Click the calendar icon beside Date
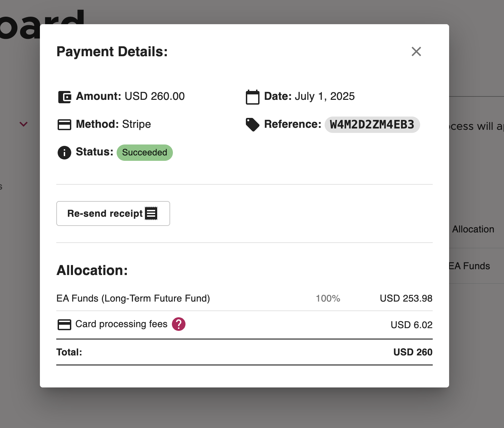The height and width of the screenshot is (428, 504). pyautogui.click(x=253, y=97)
